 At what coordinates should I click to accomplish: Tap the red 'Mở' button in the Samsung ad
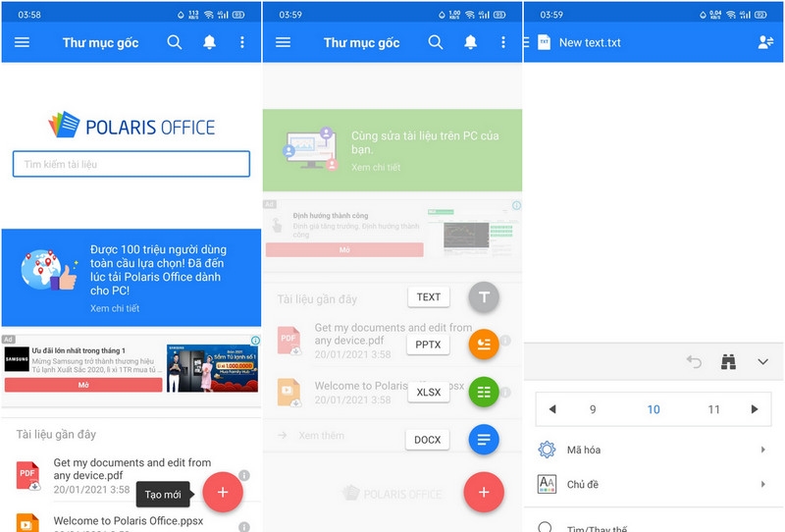click(x=83, y=385)
